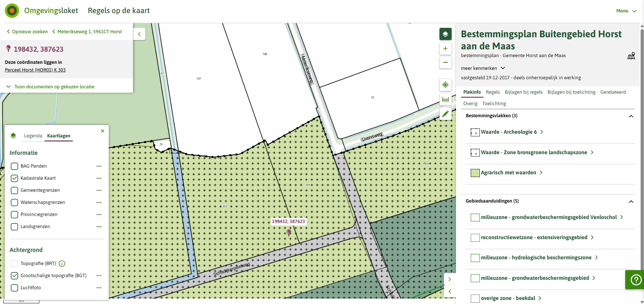
Task: Switch to the Regels tab
Action: [x=493, y=92]
